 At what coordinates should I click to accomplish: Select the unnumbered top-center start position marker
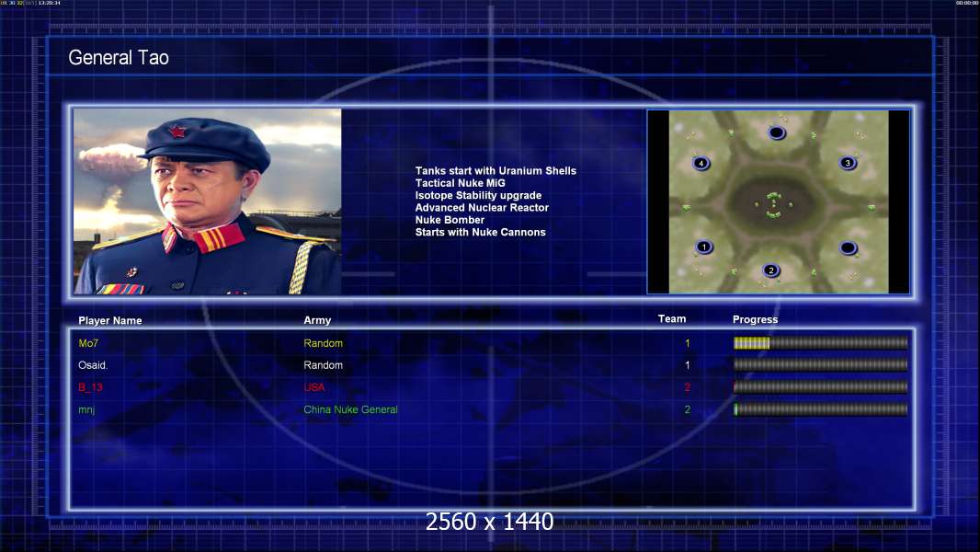[x=777, y=132]
